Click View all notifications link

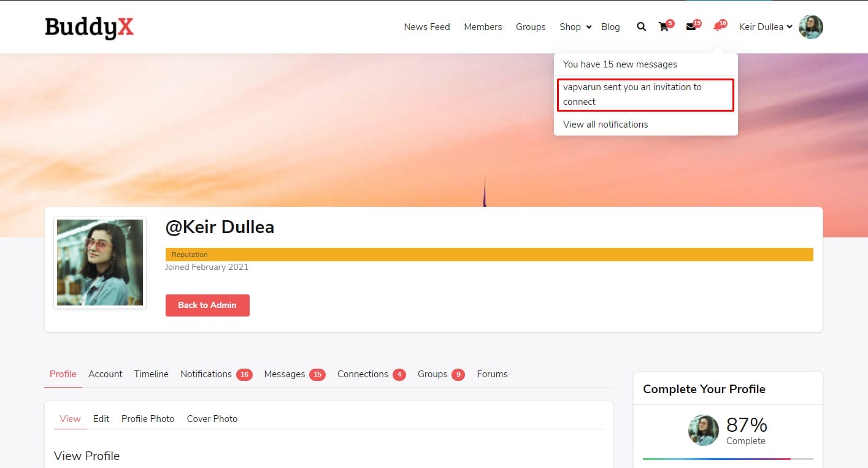(x=605, y=125)
